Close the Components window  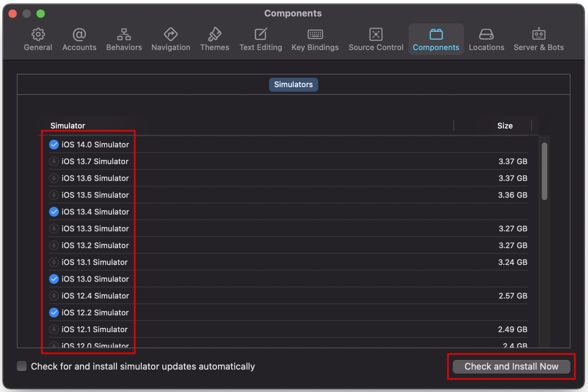tap(13, 14)
